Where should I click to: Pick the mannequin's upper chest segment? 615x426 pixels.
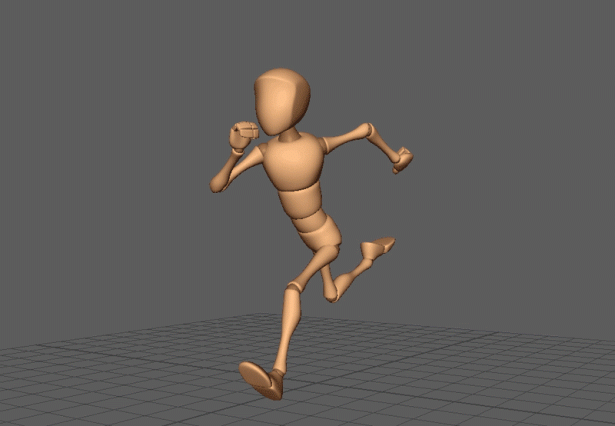coord(293,164)
